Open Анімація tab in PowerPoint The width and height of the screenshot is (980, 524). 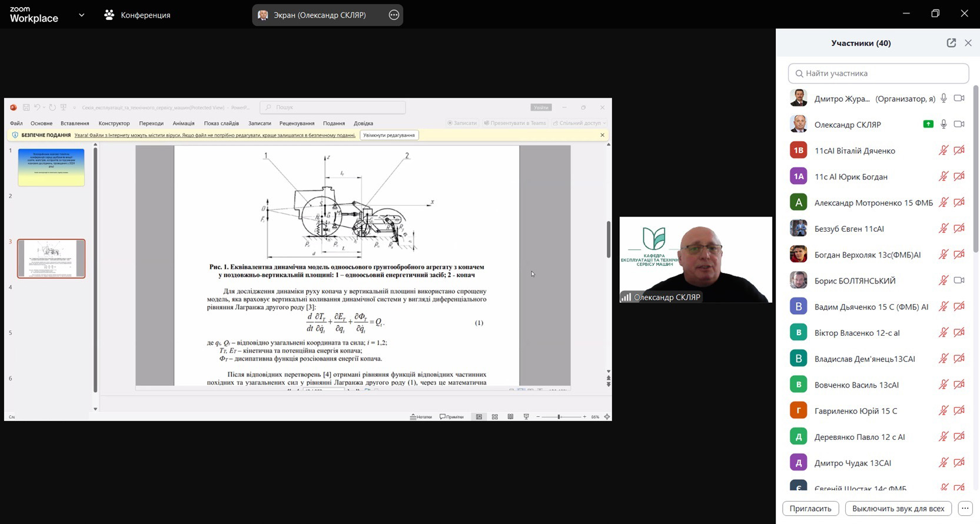click(184, 124)
